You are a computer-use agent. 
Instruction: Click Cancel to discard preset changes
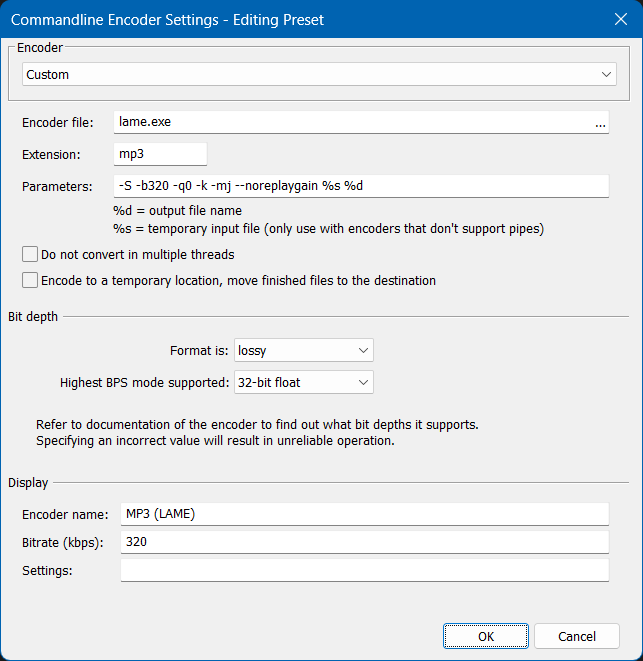click(x=576, y=636)
